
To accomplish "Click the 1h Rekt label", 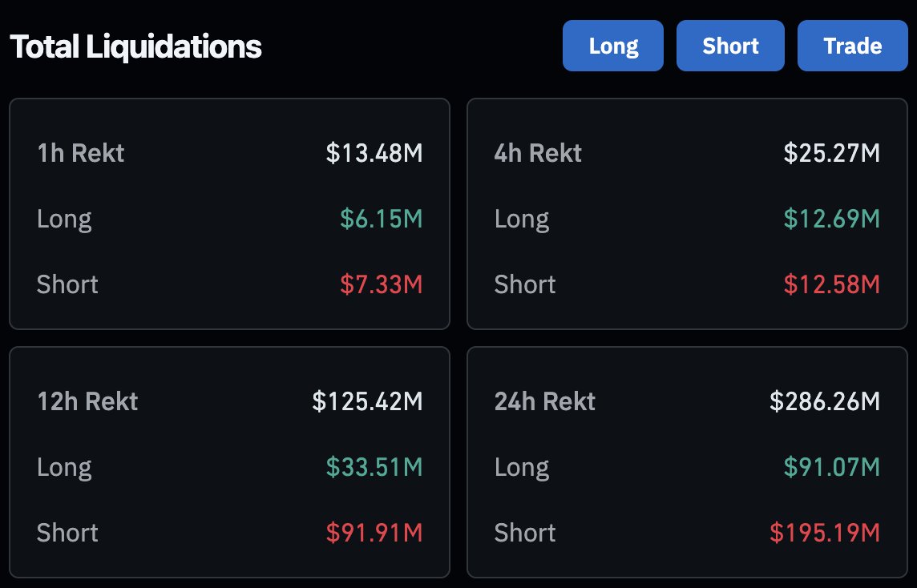I will coord(81,152).
